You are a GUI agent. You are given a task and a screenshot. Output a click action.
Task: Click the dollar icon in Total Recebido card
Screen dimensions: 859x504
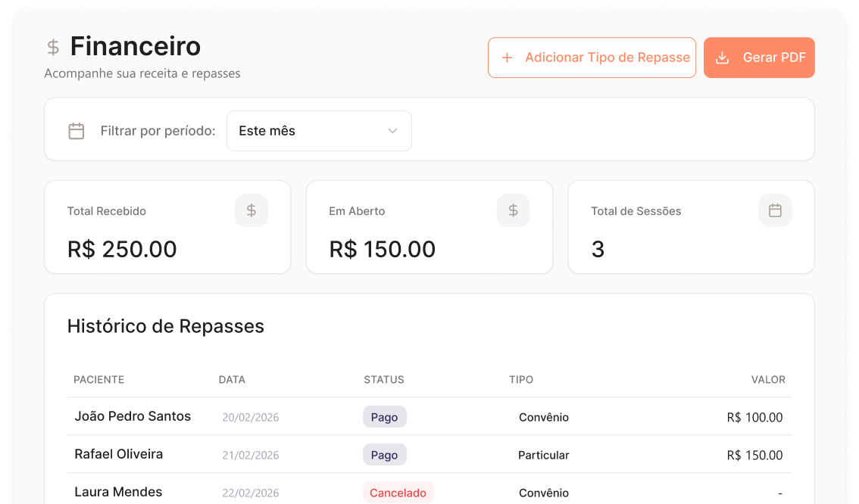[251, 210]
